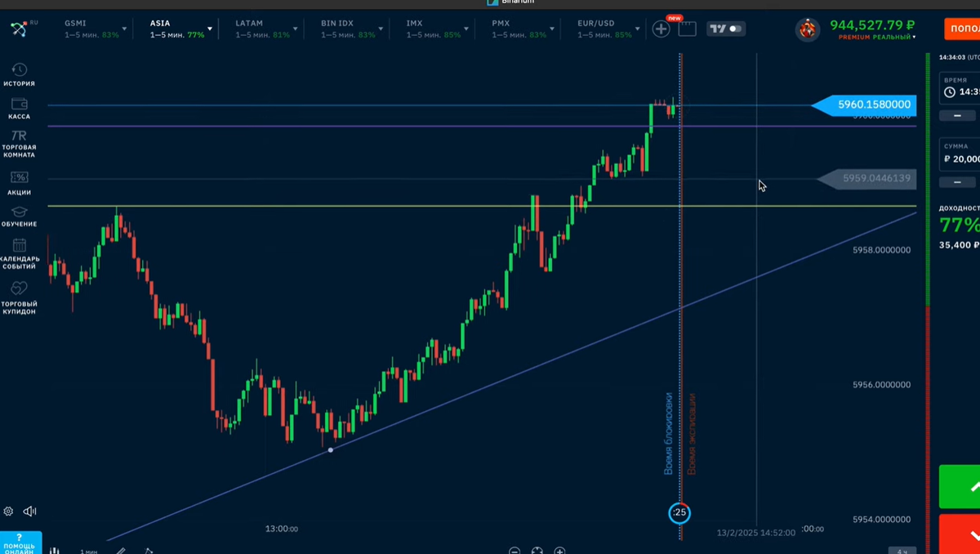Click the orange Пополнить deposit button
The width and height of the screenshot is (980, 554).
coord(962,29)
